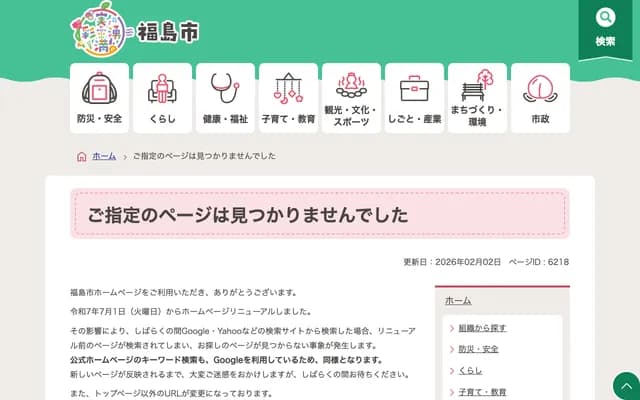Open the 子育て・教育 mobile category
Screen dimensions: 640x400
tap(288, 98)
